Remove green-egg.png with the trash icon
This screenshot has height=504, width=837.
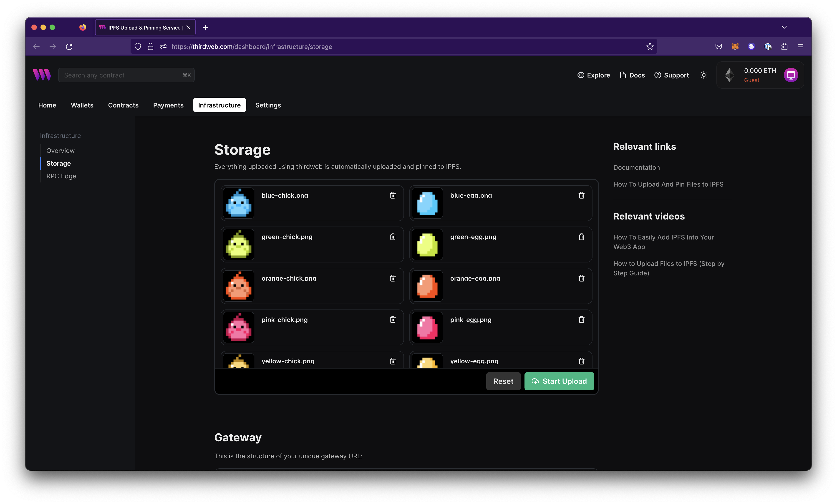(x=581, y=237)
